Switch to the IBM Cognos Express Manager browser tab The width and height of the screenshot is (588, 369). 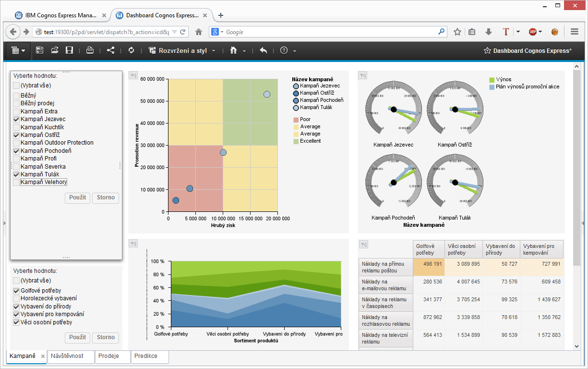(60, 15)
